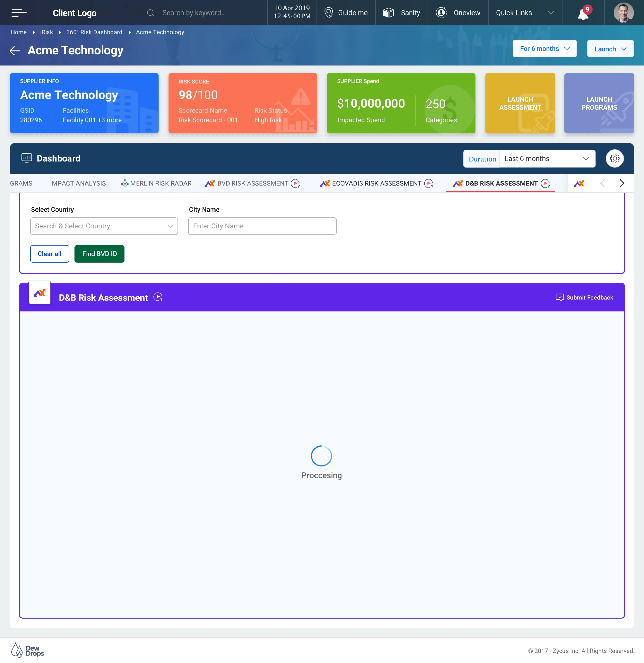This screenshot has width=644, height=663.
Task: Open the For 6 months dropdown
Action: tap(544, 49)
